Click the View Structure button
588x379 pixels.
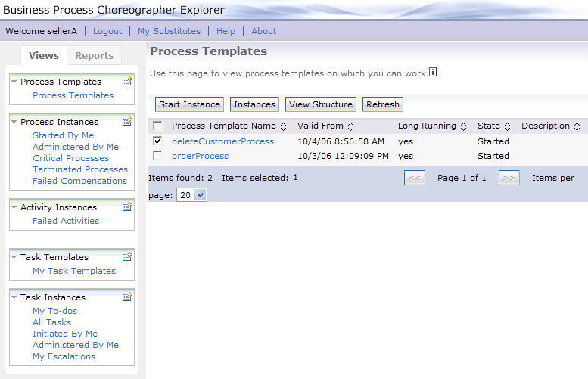(321, 104)
